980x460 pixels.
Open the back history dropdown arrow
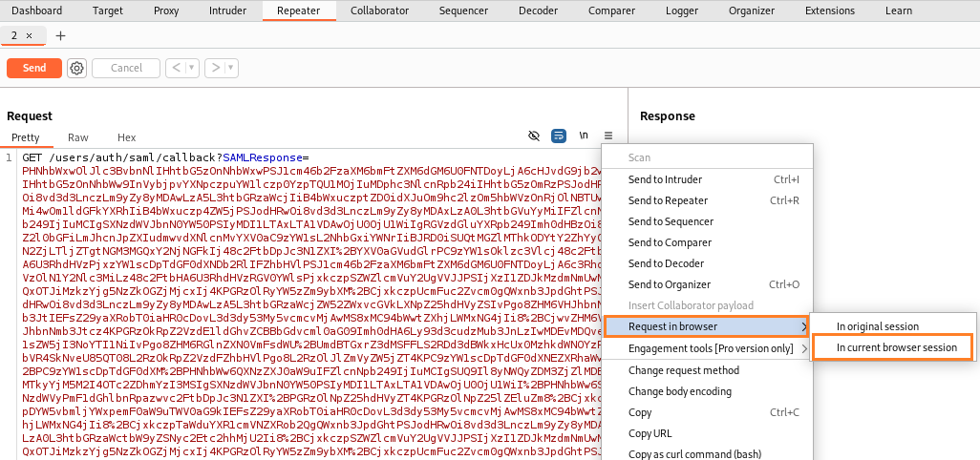192,68
